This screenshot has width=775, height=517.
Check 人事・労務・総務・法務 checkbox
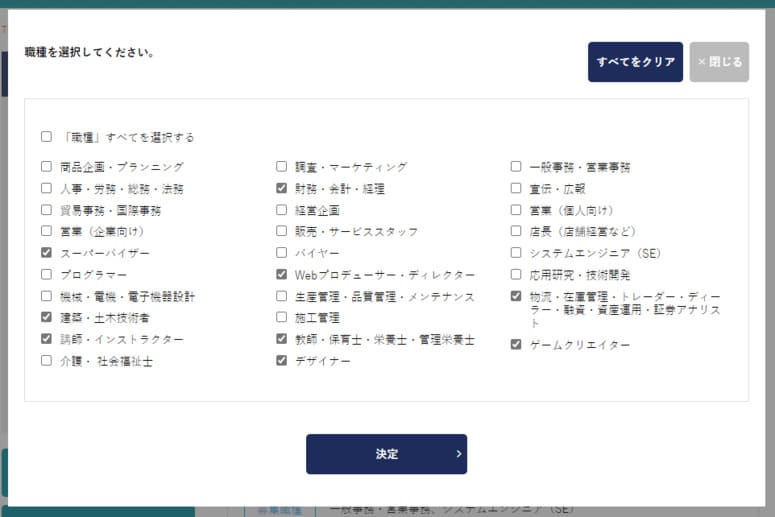[46, 188]
